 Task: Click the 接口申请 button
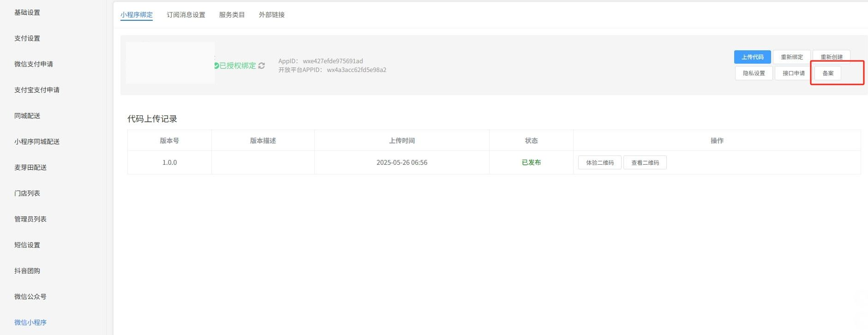tap(793, 73)
